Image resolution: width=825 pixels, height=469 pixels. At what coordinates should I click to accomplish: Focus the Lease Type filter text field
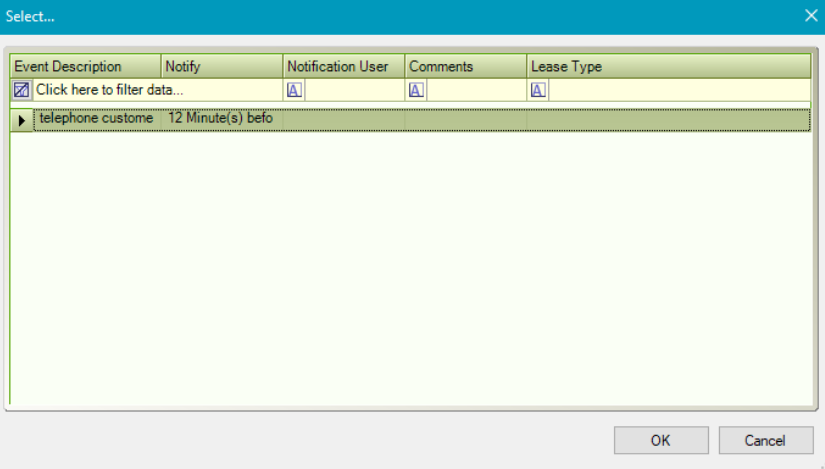coord(678,90)
